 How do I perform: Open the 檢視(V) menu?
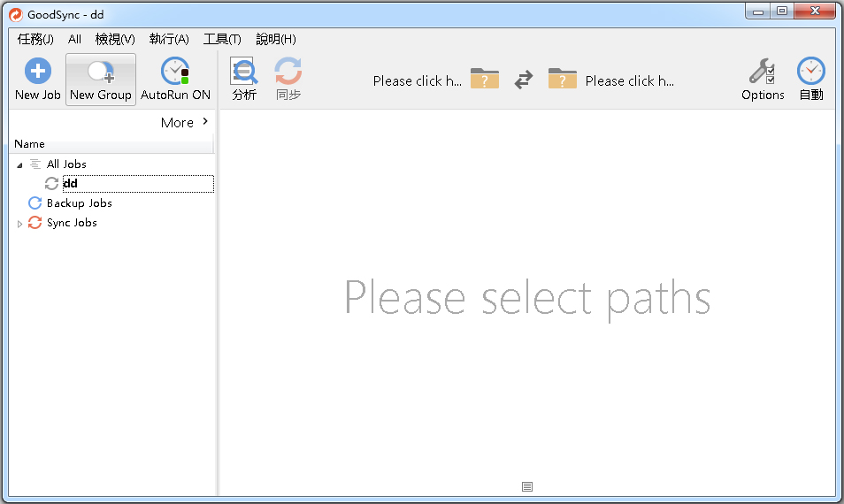(x=115, y=39)
